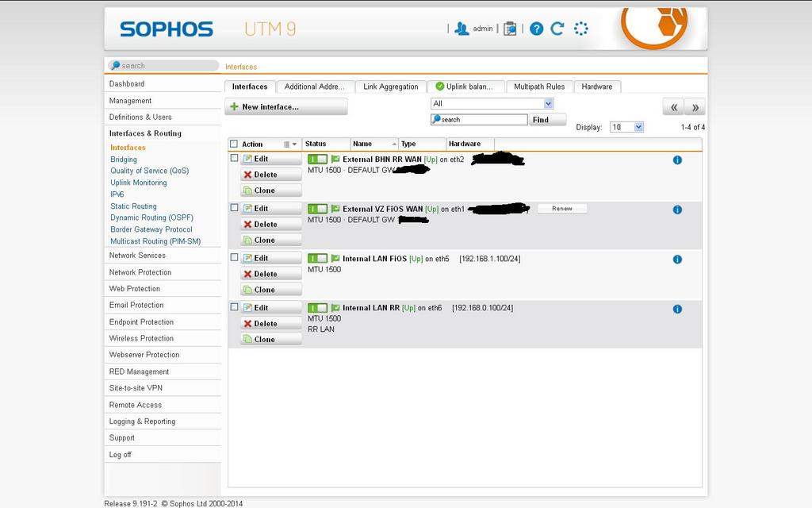Image resolution: width=812 pixels, height=508 pixels.
Task: Open the All interface type filter dropdown
Action: (x=492, y=104)
